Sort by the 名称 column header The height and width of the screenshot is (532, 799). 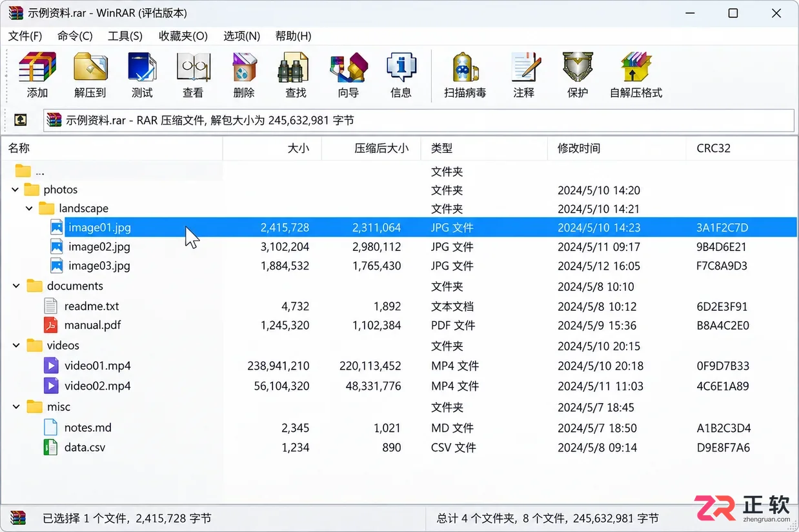tap(112, 148)
